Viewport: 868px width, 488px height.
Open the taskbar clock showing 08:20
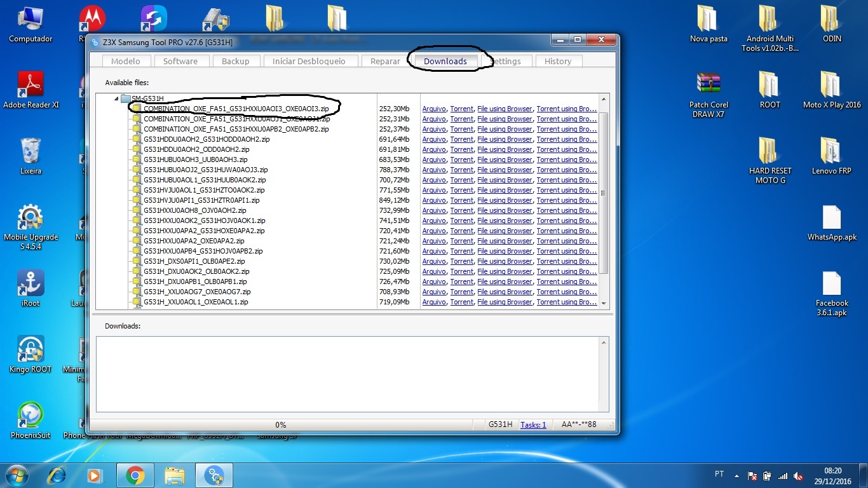[832, 475]
